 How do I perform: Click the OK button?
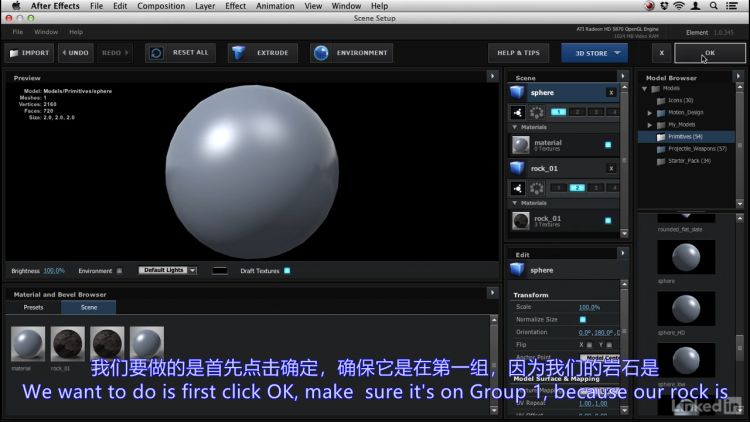(710, 53)
